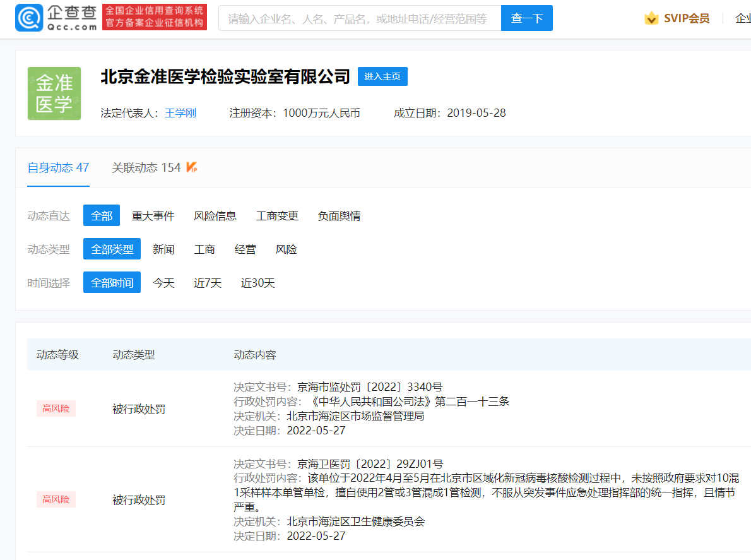751x560 pixels.
Task: Select 全部类型 under 动态类型
Action: tap(112, 249)
